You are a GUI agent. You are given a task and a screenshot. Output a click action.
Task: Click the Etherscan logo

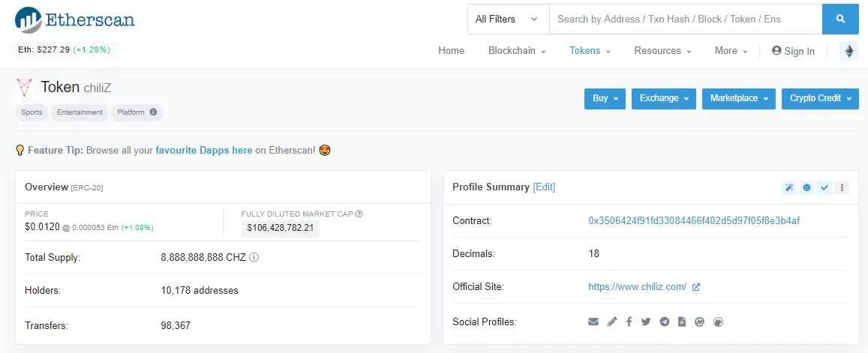click(75, 20)
